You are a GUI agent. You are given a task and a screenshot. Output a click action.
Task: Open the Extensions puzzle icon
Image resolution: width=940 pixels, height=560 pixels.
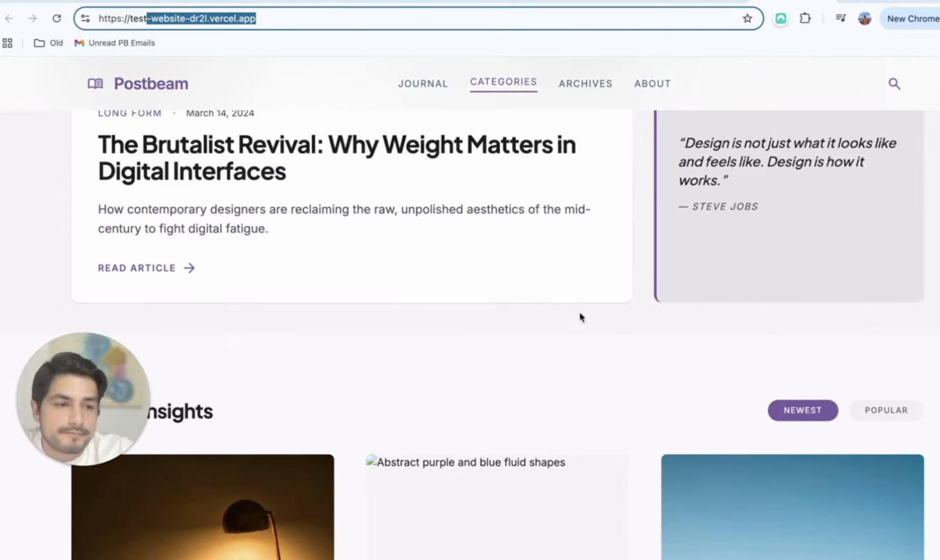coord(805,19)
